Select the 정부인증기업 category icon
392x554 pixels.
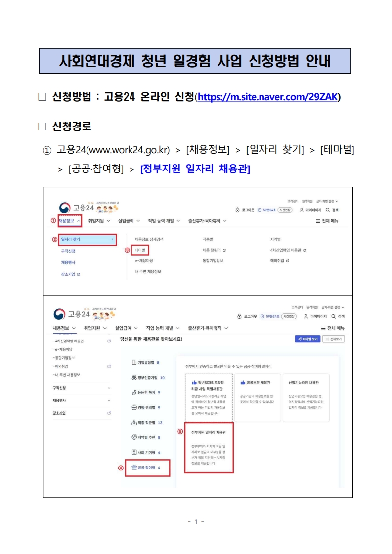(134, 378)
